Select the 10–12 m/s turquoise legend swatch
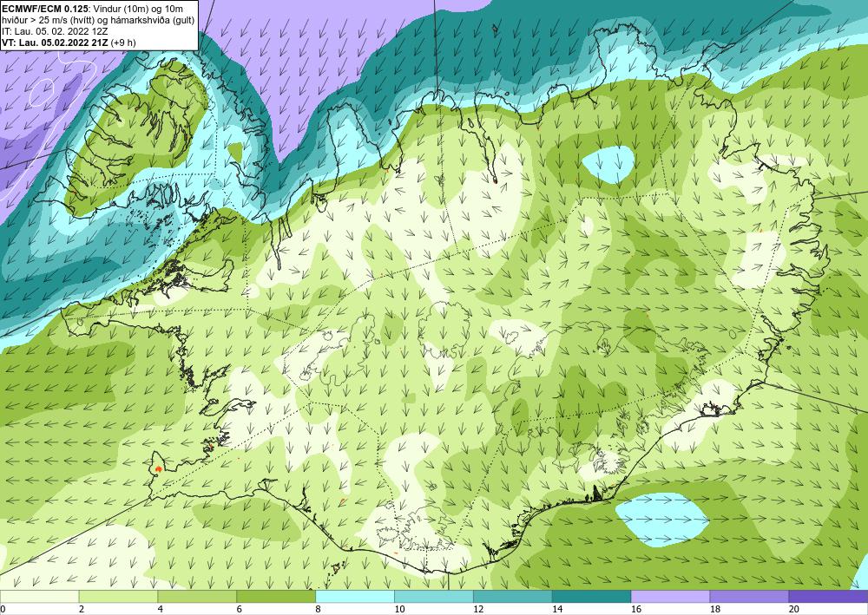This screenshot has height=615, width=868. tap(433, 597)
